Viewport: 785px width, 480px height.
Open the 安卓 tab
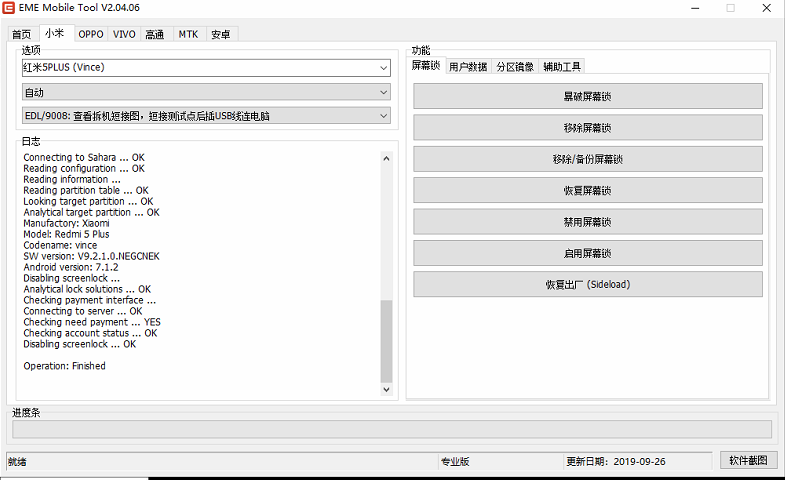(x=221, y=34)
